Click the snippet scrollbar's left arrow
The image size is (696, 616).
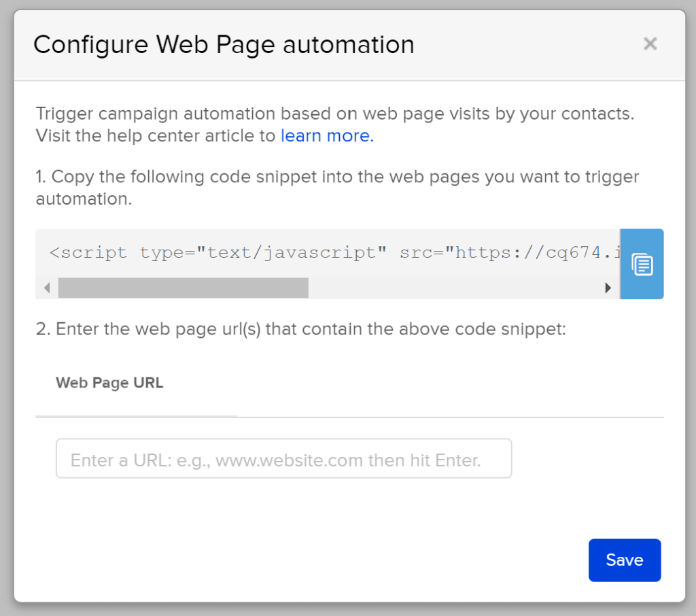tap(47, 288)
